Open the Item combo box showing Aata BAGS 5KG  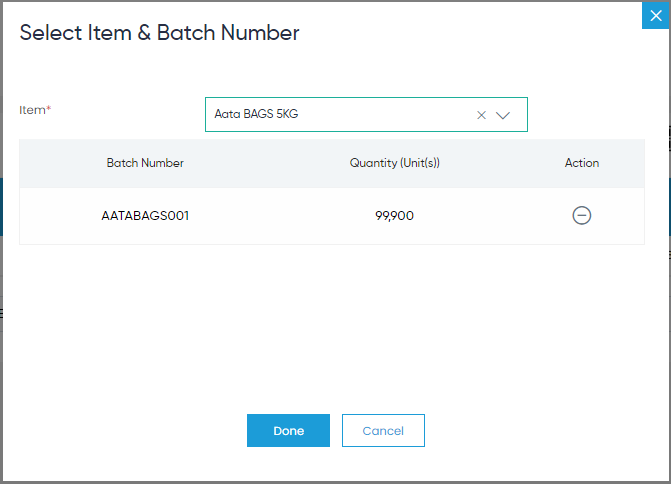366,114
